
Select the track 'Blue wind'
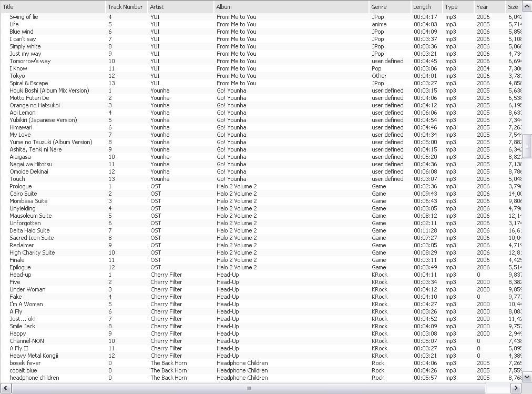(22, 32)
